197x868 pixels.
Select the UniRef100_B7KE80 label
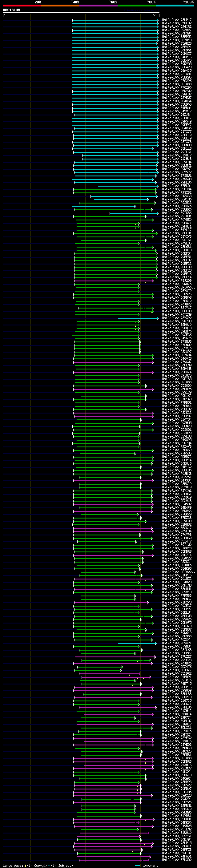coord(176,707)
